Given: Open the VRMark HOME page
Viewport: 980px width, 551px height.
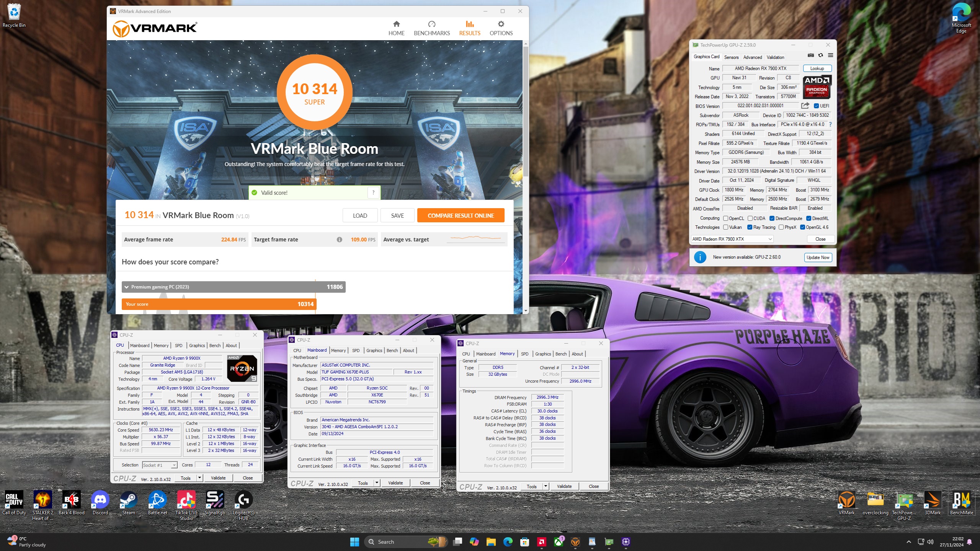Looking at the screenshot, I should click(396, 28).
